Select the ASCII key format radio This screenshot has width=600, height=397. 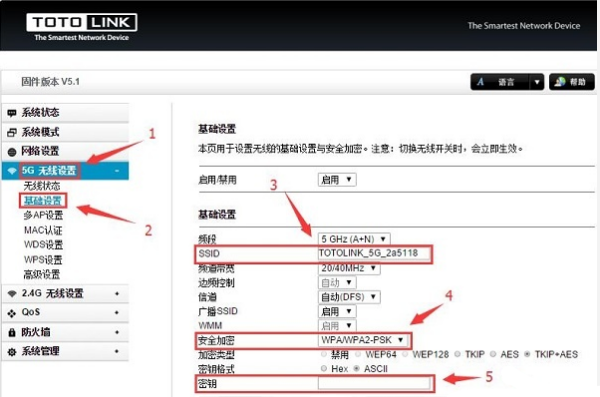[357, 368]
